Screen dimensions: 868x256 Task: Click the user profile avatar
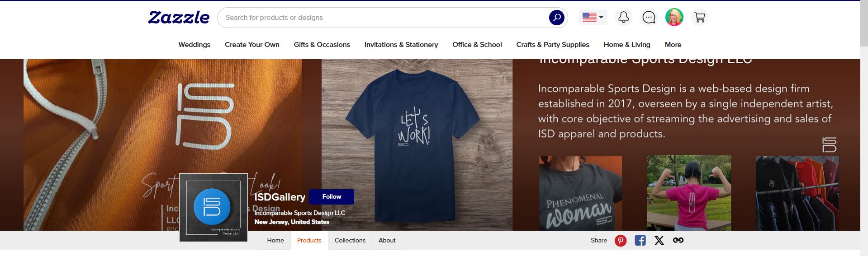(674, 18)
